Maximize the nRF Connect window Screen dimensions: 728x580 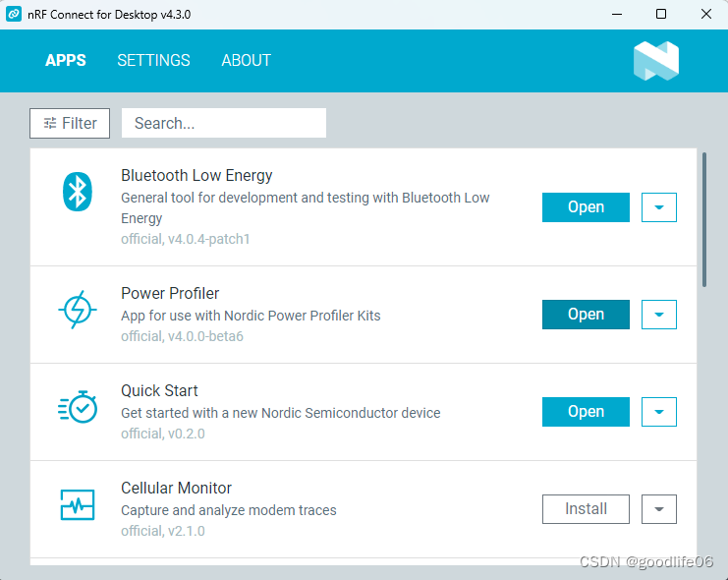pyautogui.click(x=661, y=14)
